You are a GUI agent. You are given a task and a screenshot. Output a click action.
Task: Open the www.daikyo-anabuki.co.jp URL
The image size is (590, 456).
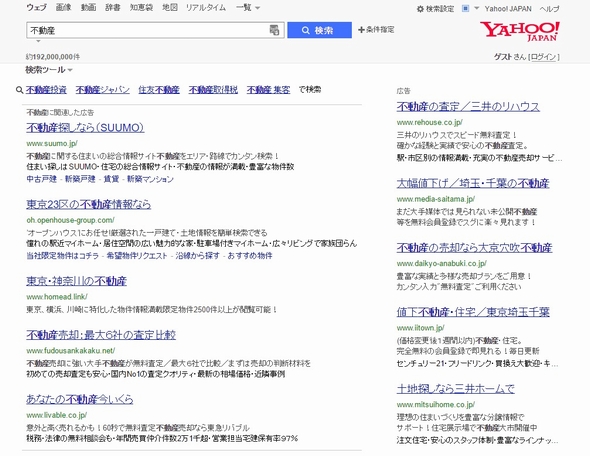point(442,263)
